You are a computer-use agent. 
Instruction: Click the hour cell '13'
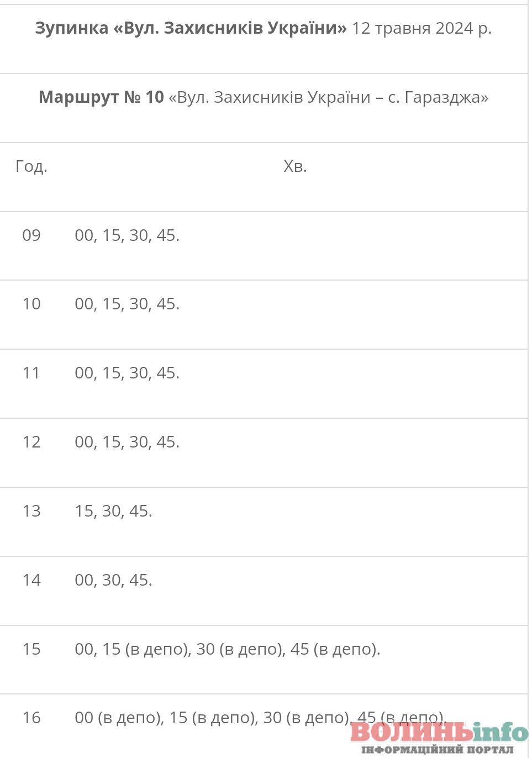point(31,511)
